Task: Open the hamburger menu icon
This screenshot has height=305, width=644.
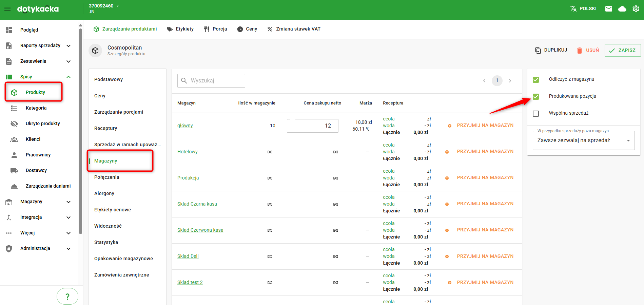Action: coord(7,9)
